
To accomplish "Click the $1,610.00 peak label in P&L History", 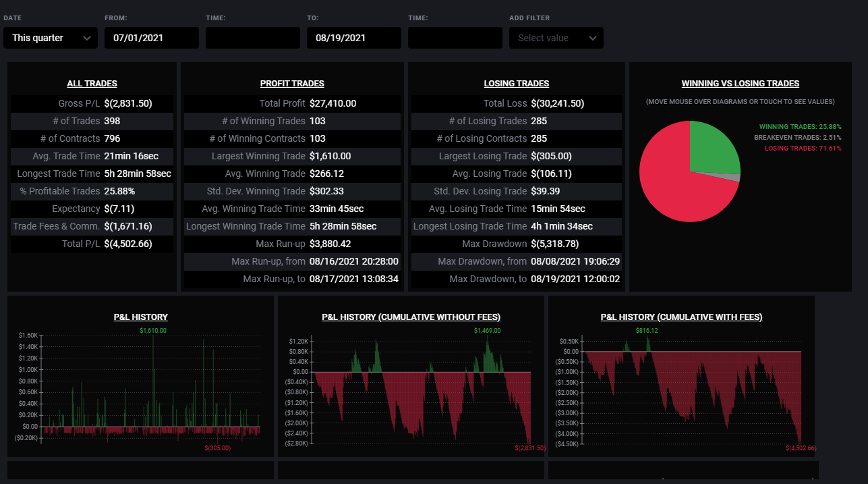I will click(x=153, y=331).
